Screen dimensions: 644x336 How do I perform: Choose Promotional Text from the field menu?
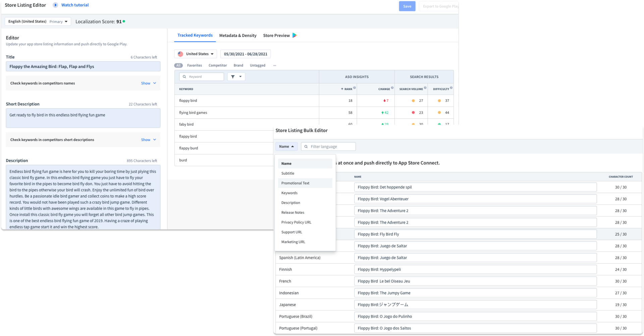click(305, 183)
